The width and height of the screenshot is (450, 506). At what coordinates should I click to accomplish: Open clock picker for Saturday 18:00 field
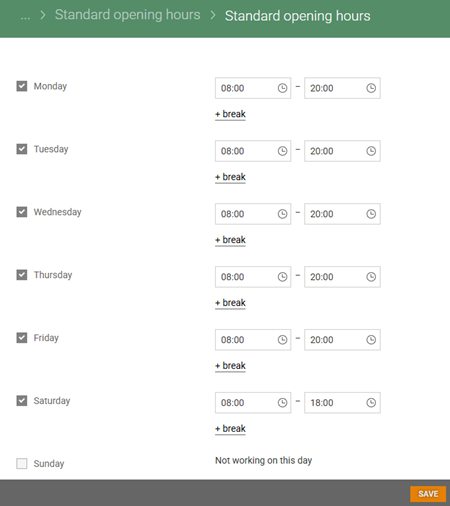(x=371, y=403)
